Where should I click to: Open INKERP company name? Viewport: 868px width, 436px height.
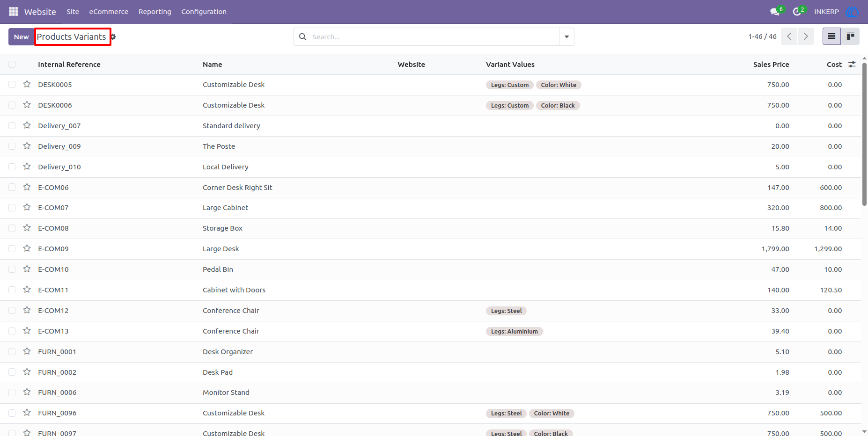[x=826, y=12]
